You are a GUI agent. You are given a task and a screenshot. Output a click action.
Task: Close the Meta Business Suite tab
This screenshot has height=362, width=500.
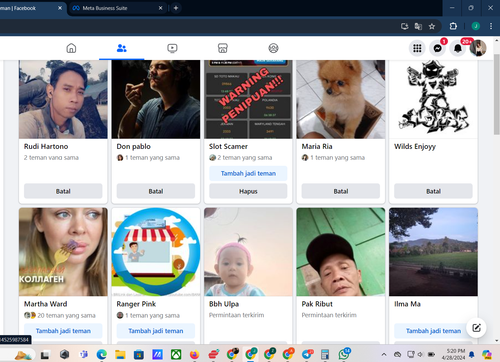tap(160, 8)
